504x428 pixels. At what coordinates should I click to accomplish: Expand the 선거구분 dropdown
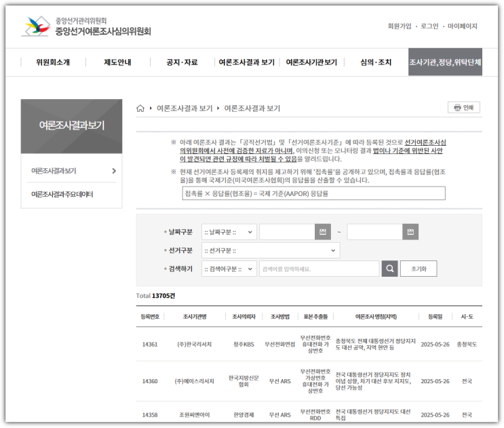271,250
